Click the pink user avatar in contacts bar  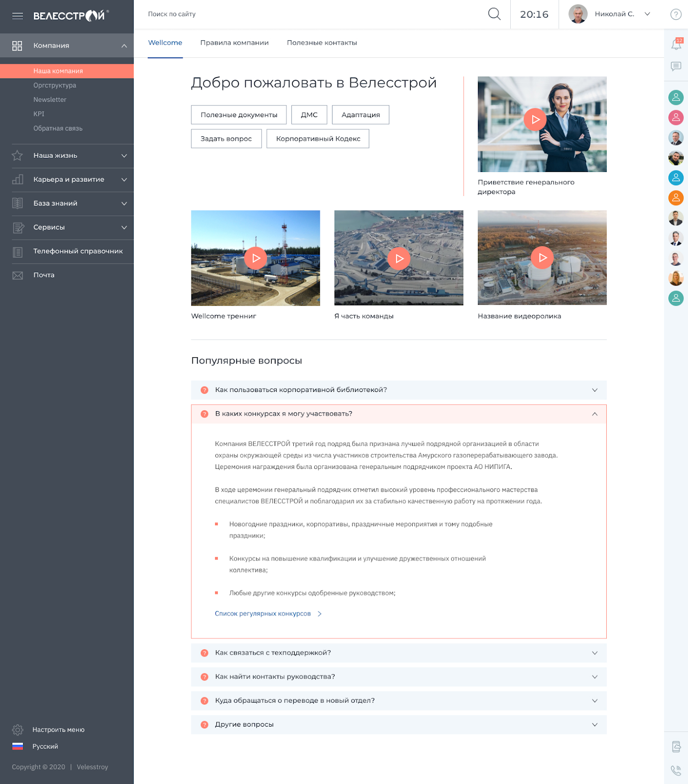pos(676,118)
